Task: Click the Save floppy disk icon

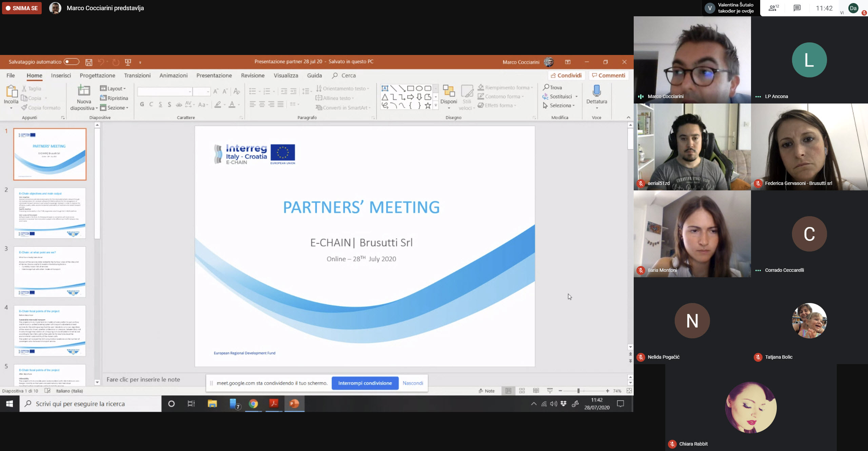Action: pos(89,62)
